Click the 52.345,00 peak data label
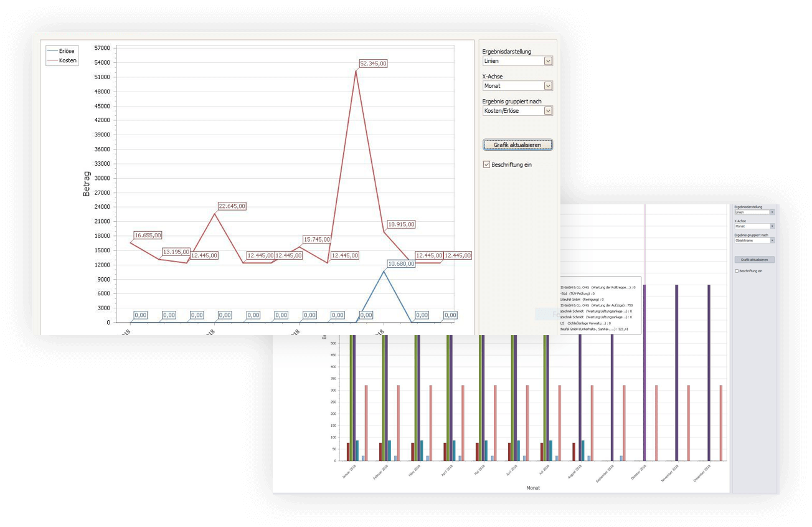 point(374,64)
